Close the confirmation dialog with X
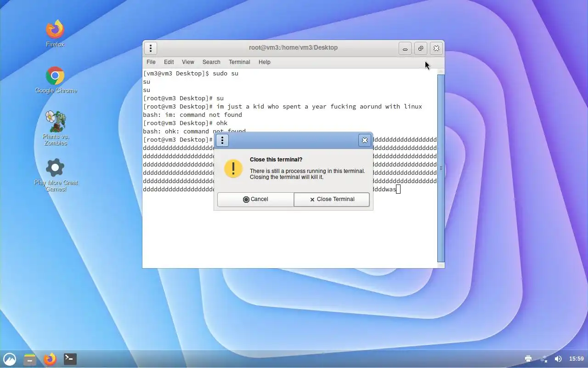 click(x=365, y=140)
